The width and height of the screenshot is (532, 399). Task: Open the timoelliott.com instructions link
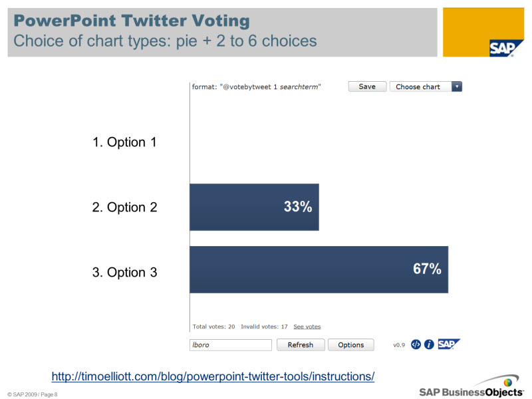213,376
